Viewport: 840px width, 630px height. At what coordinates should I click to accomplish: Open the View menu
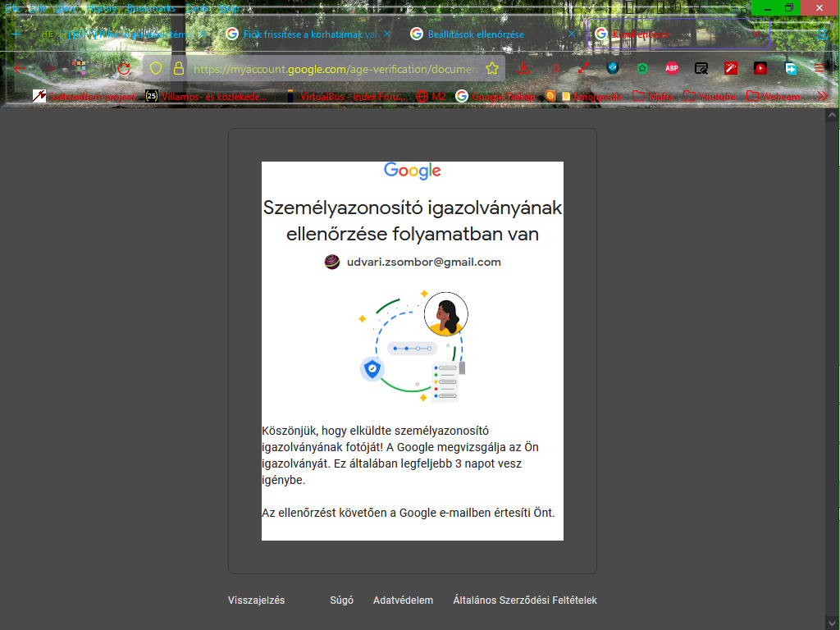66,8
